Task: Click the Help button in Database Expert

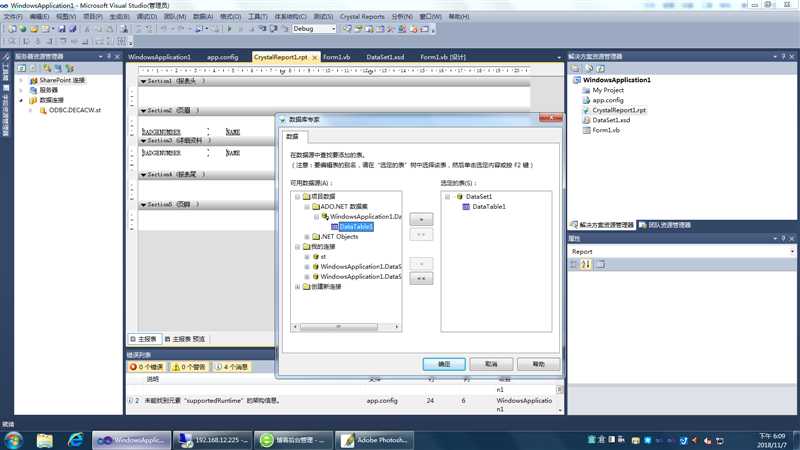Action: tap(538, 364)
